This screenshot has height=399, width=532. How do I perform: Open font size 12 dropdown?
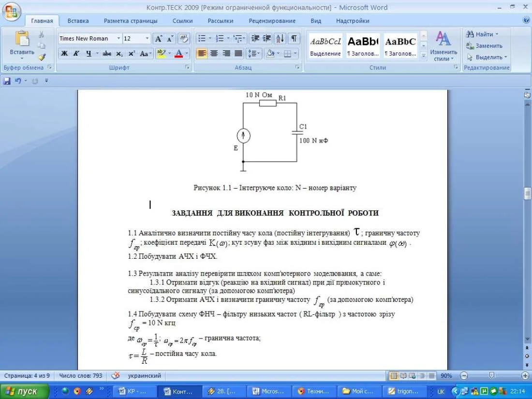click(x=147, y=39)
